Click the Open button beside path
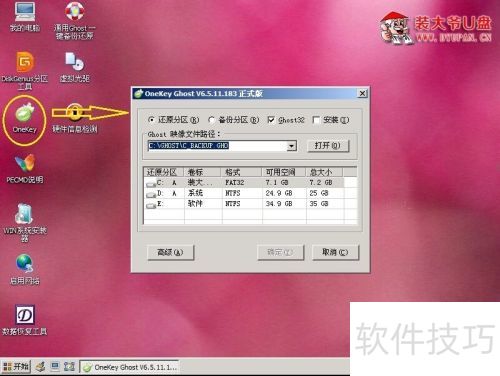This screenshot has height=376, width=500. point(328,146)
